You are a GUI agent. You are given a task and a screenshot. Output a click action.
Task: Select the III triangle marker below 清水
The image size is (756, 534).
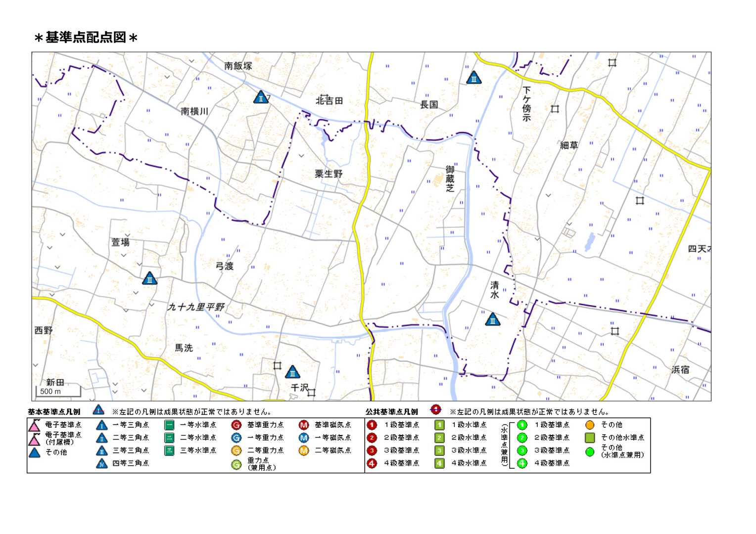(x=492, y=320)
